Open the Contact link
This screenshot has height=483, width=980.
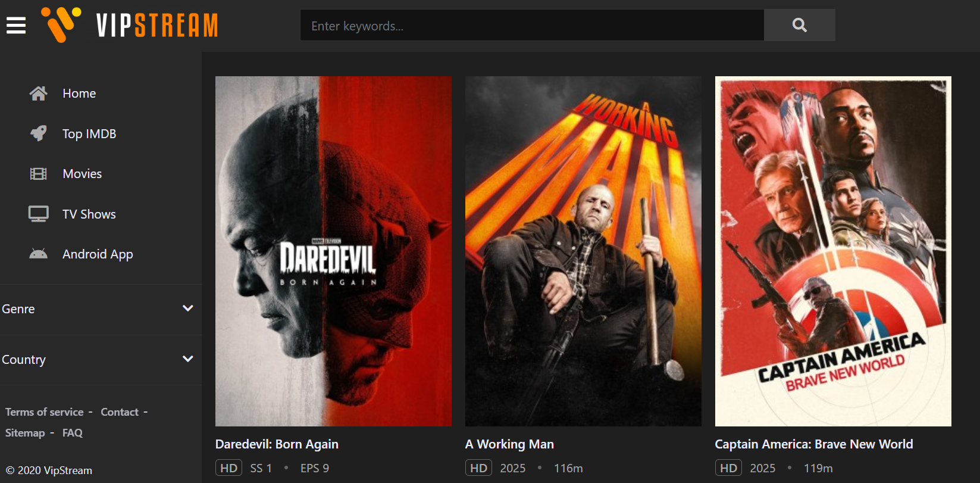pos(120,412)
